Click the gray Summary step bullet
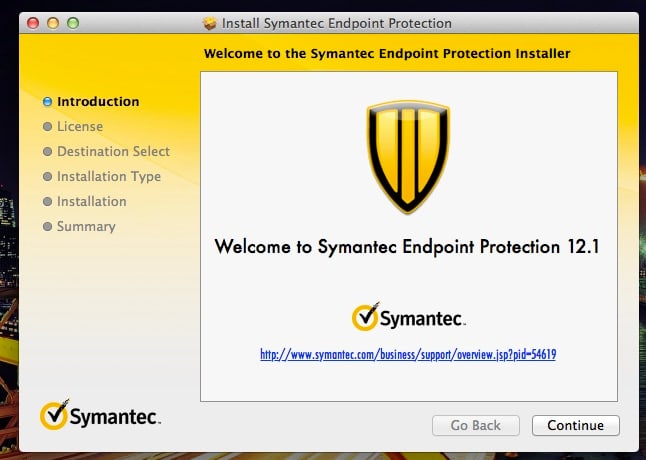The image size is (646, 460). pos(47,226)
